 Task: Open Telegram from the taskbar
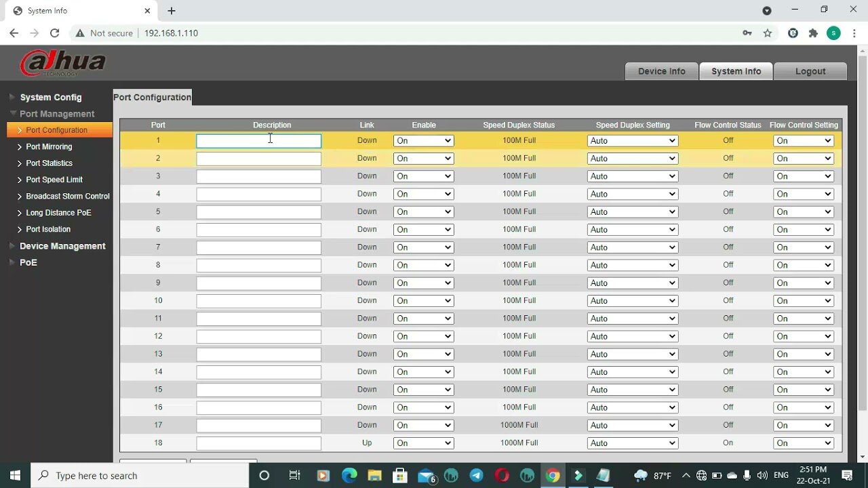tap(477, 475)
